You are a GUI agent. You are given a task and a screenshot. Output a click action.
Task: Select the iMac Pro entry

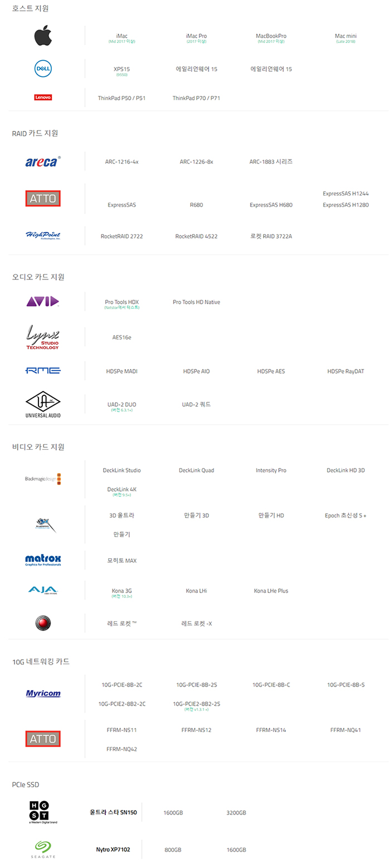pos(196,36)
